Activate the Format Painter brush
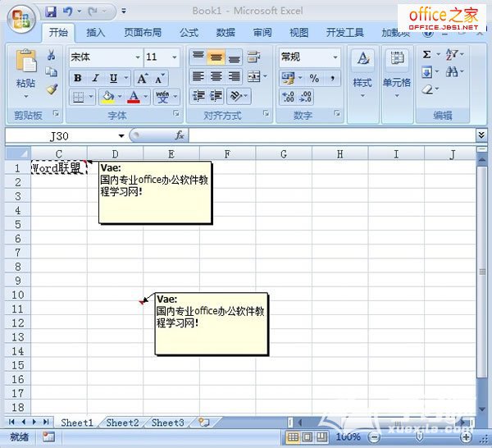Viewport: 492px width, 448px height. pos(52,89)
